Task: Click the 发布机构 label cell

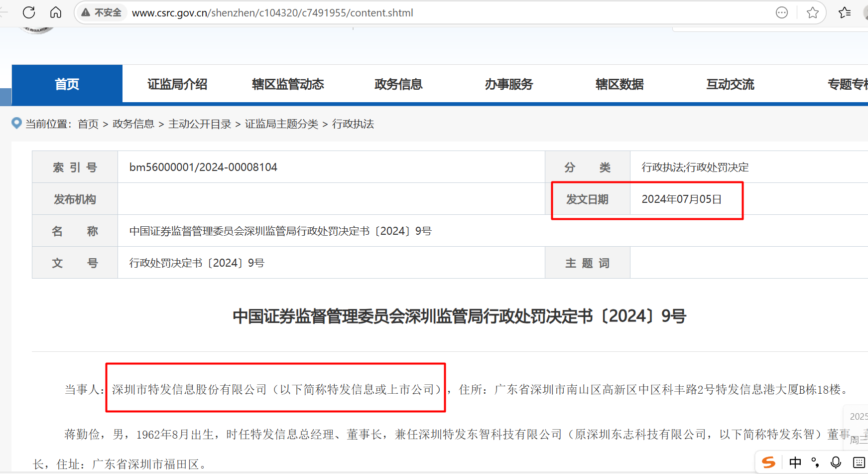Action: click(75, 199)
